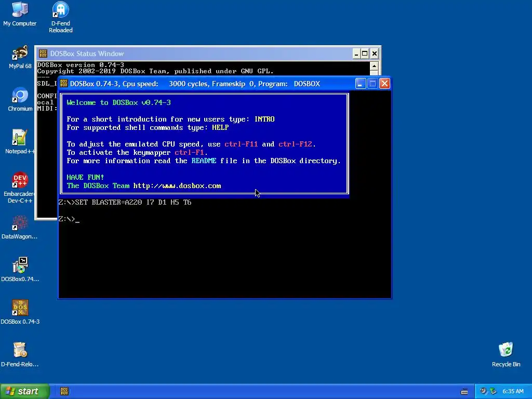This screenshot has width=532, height=399.
Task: Minimize the DOSBox Status Window
Action: coord(356,54)
